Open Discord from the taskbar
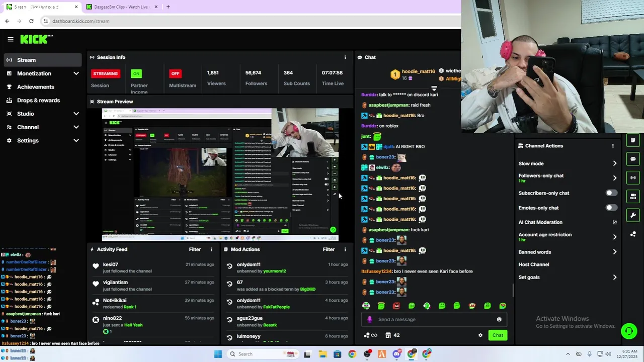 [x=397, y=354]
